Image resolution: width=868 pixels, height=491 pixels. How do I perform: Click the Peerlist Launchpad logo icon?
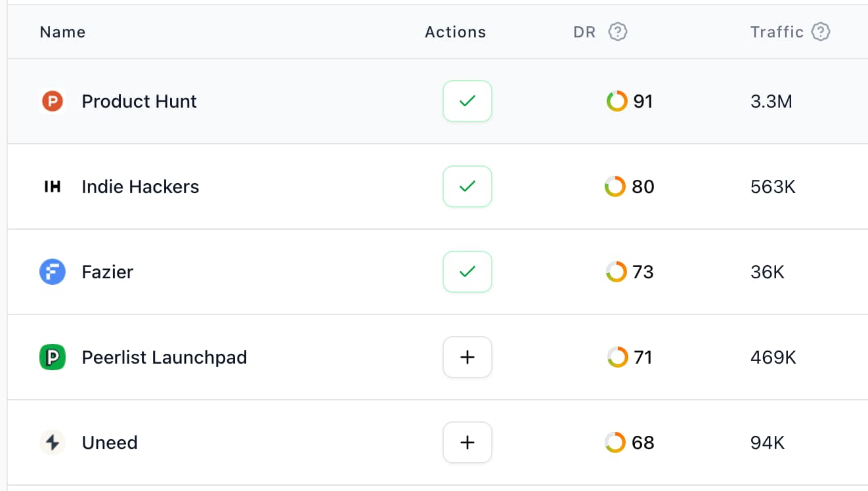pos(52,357)
